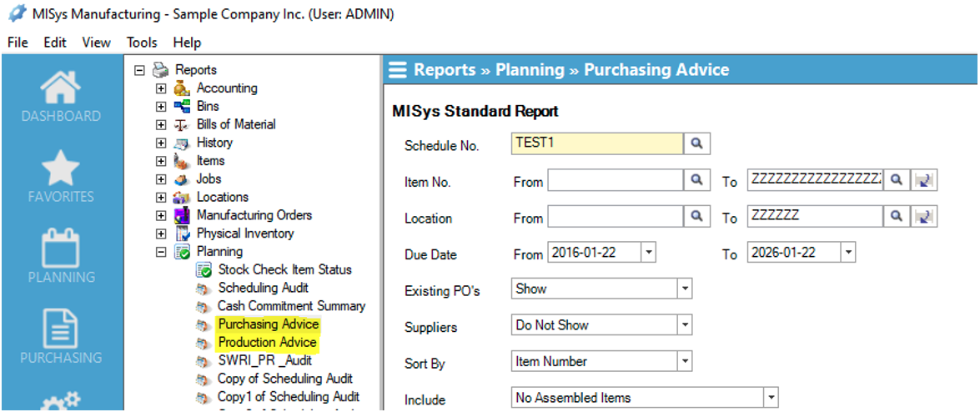Click the Item No. From input field
The width and height of the screenshot is (980, 412).
615,181
